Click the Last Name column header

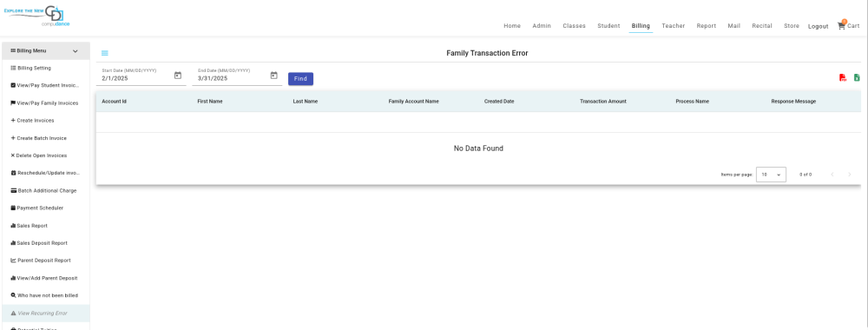pyautogui.click(x=306, y=102)
